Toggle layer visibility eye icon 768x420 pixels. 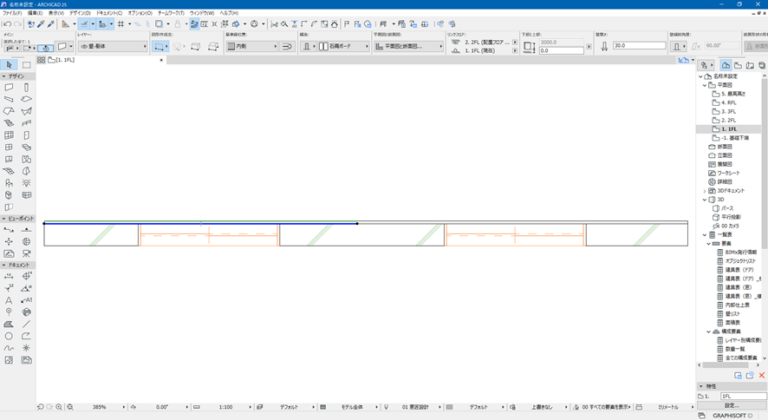(x=84, y=46)
